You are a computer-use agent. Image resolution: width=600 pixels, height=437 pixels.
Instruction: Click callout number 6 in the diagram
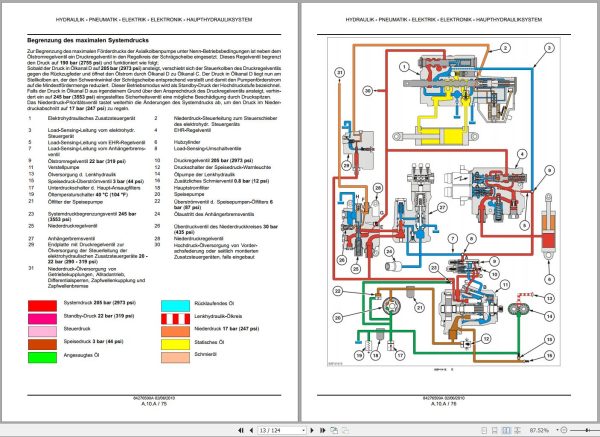click(x=549, y=279)
